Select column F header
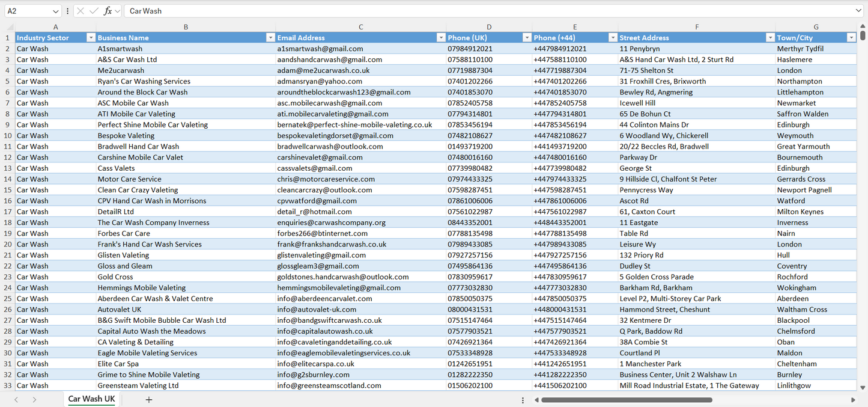The image size is (868, 407). click(697, 27)
